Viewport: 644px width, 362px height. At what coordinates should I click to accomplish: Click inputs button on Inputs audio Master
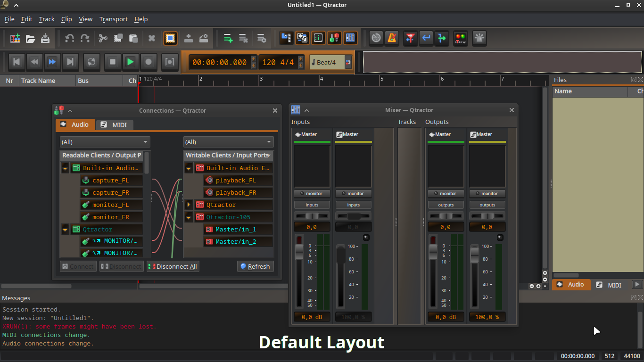pos(312,205)
